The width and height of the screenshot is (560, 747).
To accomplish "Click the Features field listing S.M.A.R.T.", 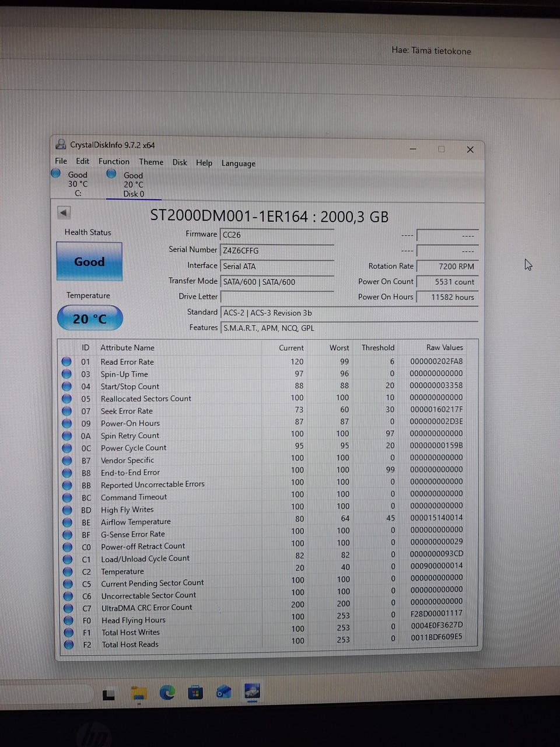I will 349,328.
